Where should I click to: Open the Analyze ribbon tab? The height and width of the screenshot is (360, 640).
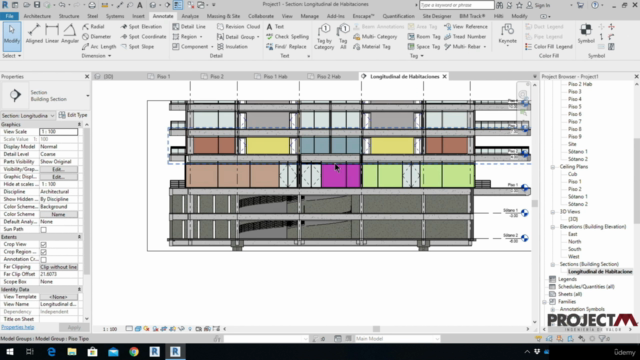coord(190,16)
